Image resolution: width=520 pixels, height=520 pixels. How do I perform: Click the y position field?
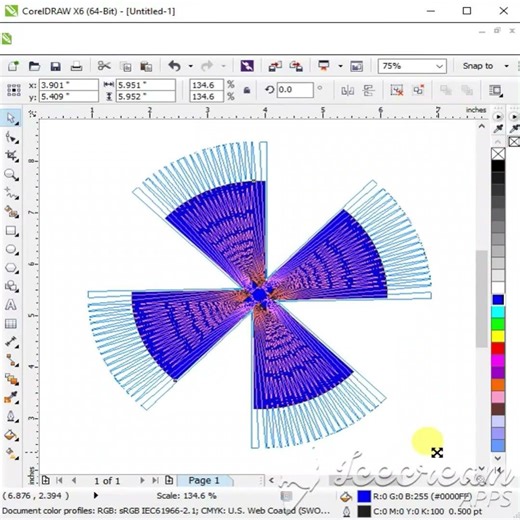[x=69, y=96]
